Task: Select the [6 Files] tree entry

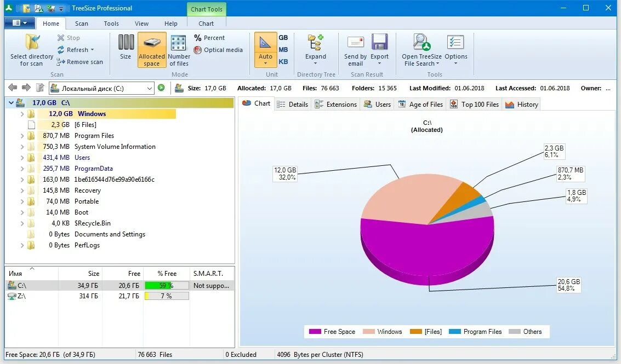Action: click(x=85, y=125)
